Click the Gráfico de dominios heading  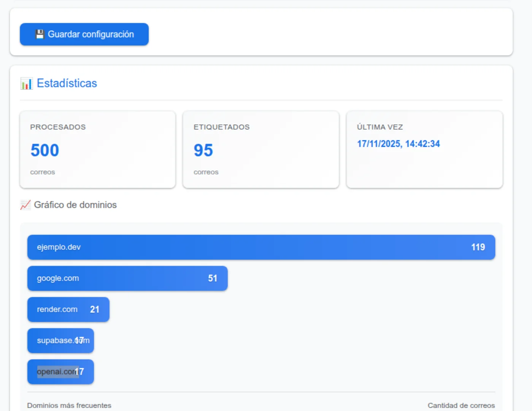coord(75,205)
